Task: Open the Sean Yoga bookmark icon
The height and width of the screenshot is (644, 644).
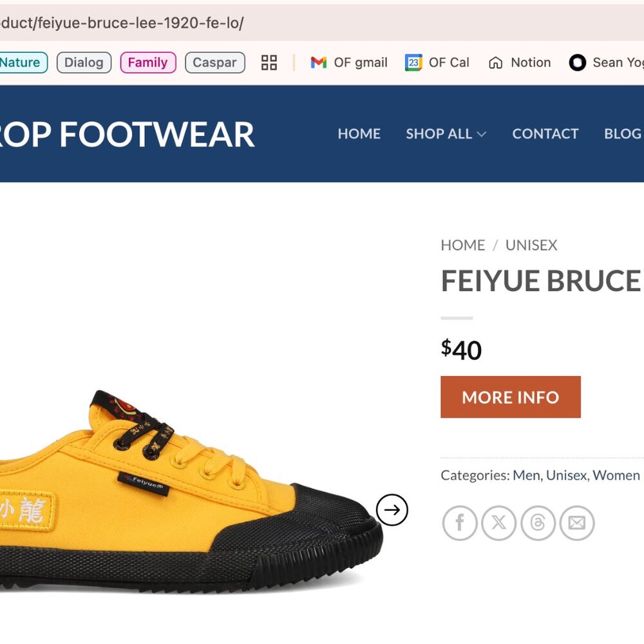Action: [578, 62]
